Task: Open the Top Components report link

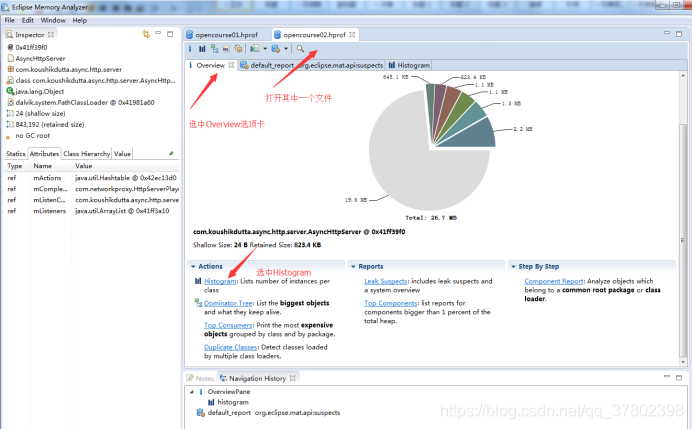Action: 391,303
